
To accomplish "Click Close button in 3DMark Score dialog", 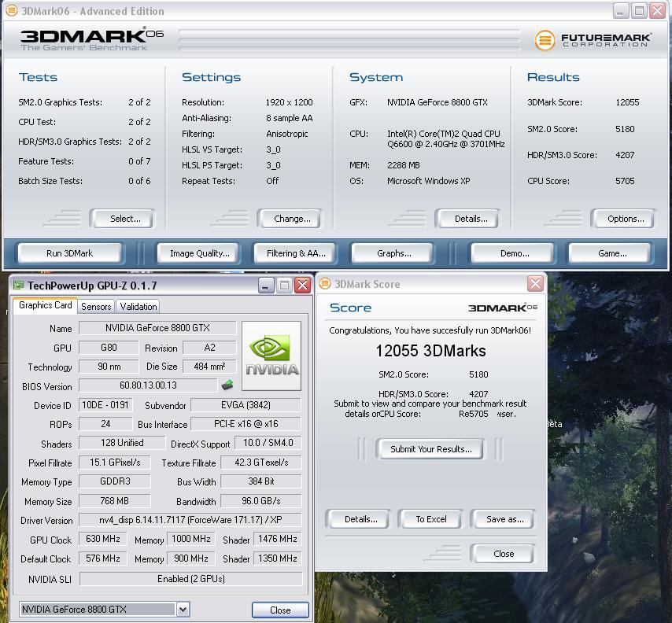I will [503, 554].
